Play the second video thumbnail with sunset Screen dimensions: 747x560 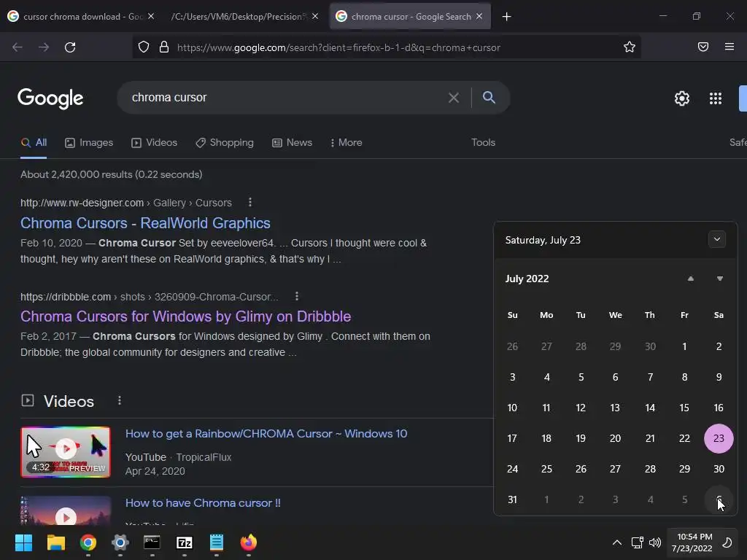pyautogui.click(x=66, y=510)
